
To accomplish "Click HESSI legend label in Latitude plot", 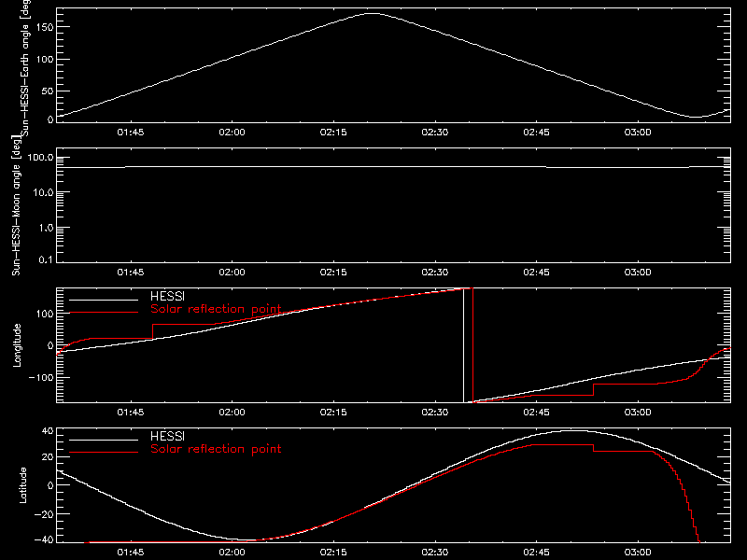I will (x=167, y=436).
